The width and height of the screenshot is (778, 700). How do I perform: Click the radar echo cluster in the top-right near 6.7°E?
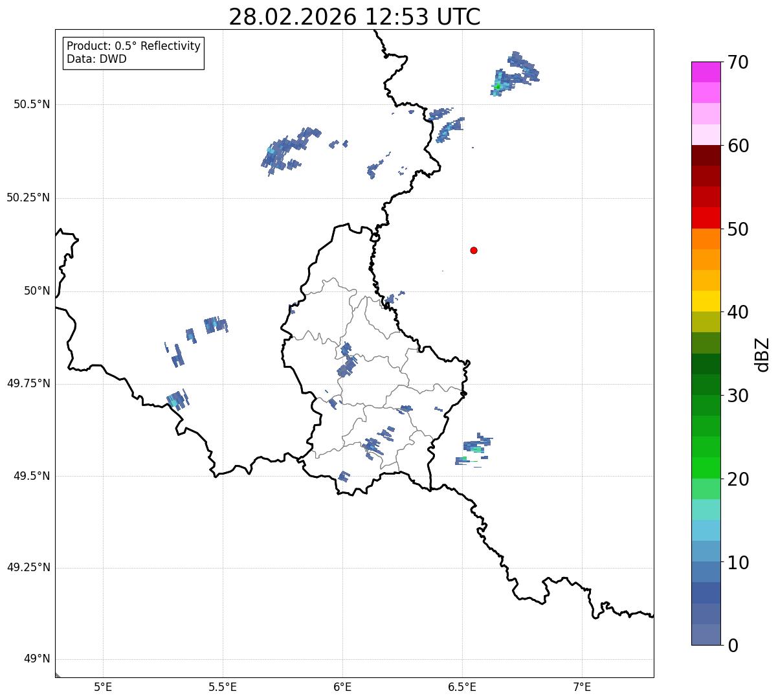coord(515,74)
